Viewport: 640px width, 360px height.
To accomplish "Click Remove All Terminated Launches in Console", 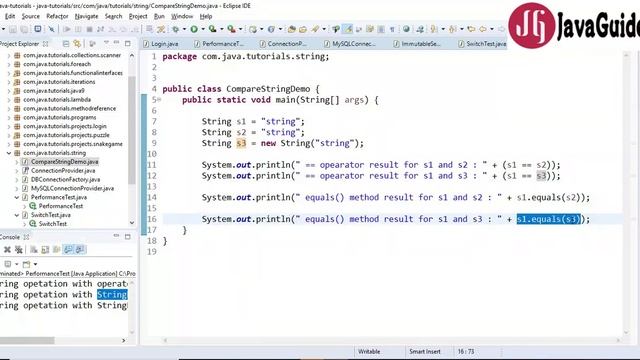I will click(18, 249).
